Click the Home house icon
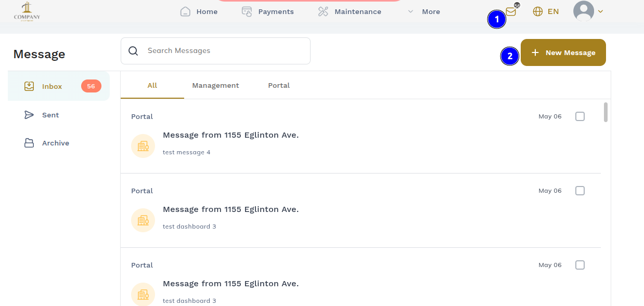 (x=185, y=11)
